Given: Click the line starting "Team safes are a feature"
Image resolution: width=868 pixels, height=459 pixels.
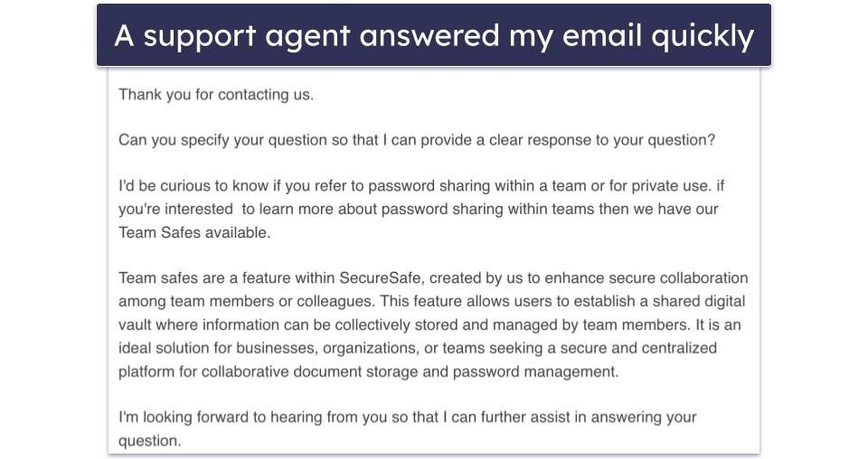Looking at the screenshot, I should [x=433, y=277].
